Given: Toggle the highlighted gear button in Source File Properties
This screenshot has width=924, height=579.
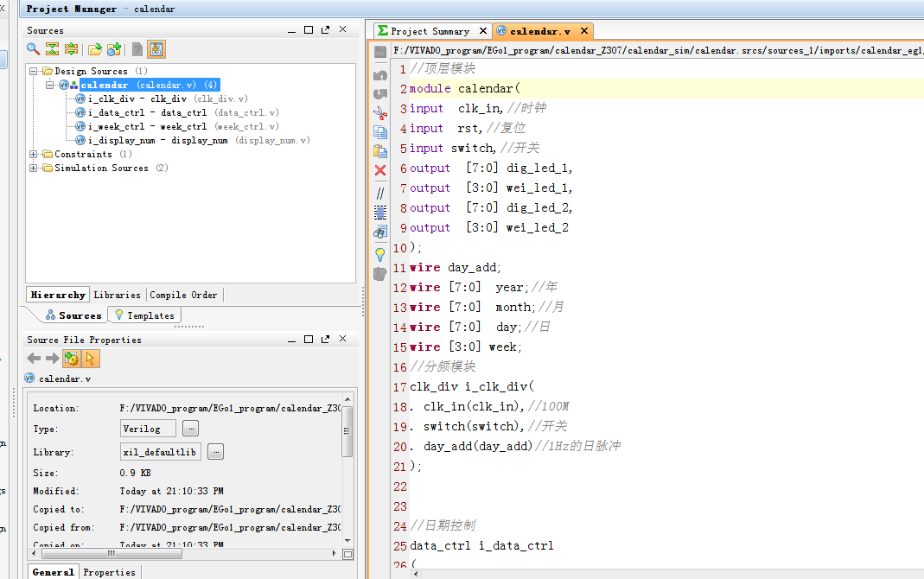Looking at the screenshot, I should (72, 359).
